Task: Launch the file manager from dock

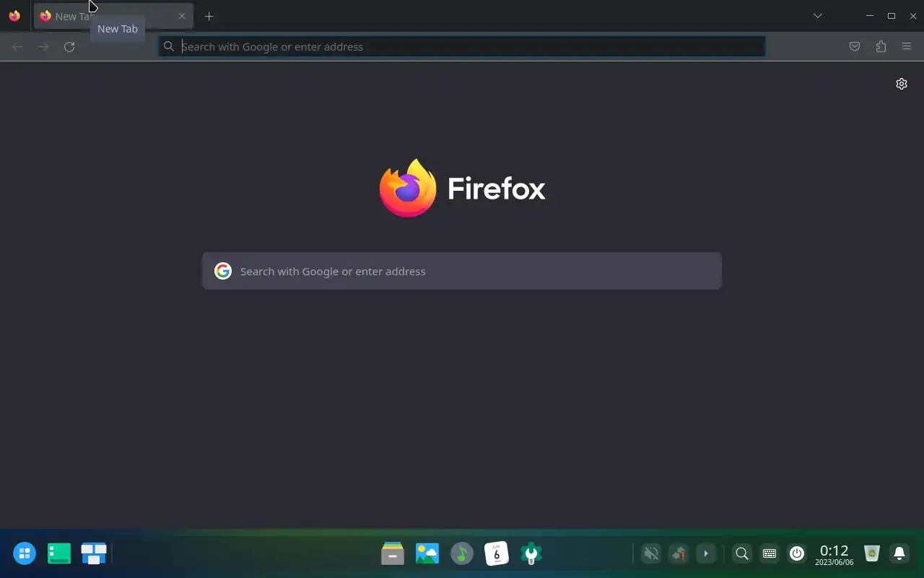Action: (393, 553)
